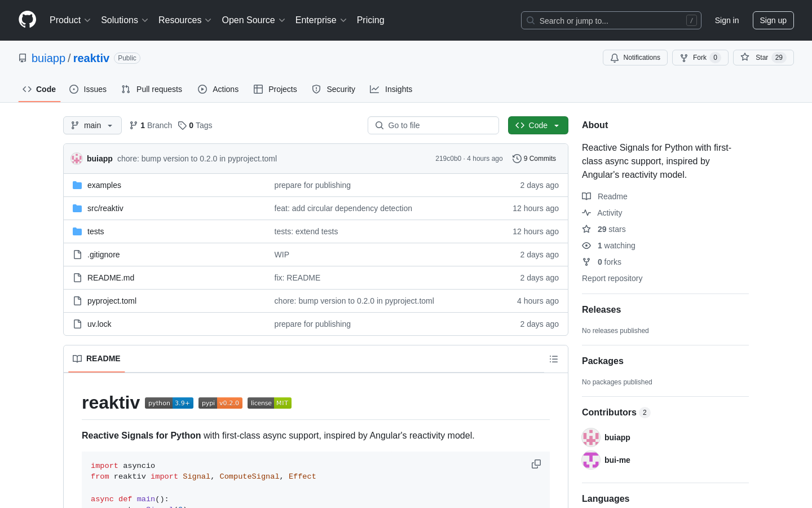The height and width of the screenshot is (508, 812).
Task: Expand the Open Source menu
Action: pos(253,20)
